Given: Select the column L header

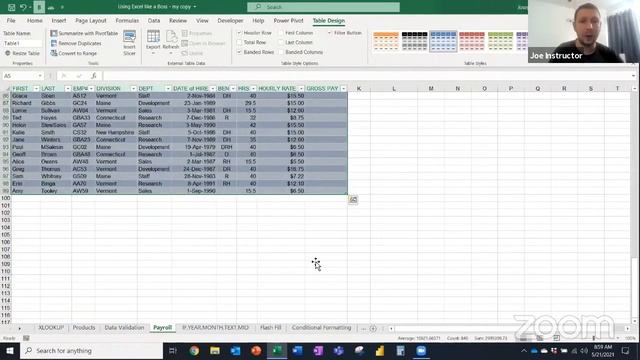Looking at the screenshot, I should click(394, 89).
